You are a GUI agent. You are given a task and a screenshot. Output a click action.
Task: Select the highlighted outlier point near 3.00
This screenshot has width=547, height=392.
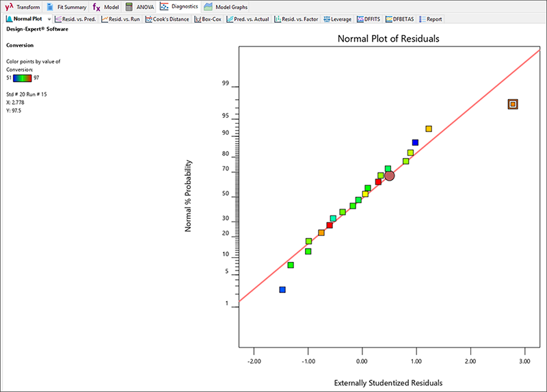(513, 104)
